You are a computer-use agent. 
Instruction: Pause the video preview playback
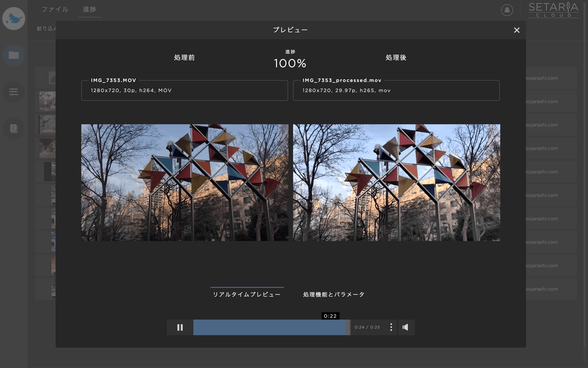[x=180, y=327]
